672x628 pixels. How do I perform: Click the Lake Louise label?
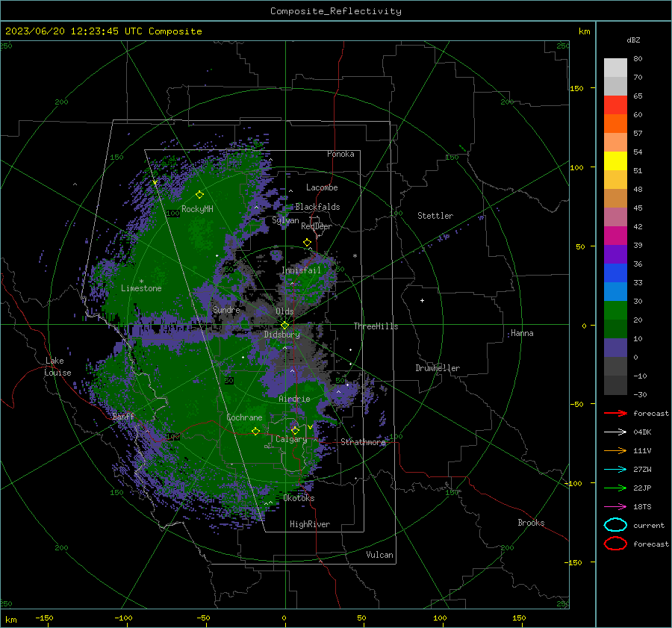click(x=57, y=367)
